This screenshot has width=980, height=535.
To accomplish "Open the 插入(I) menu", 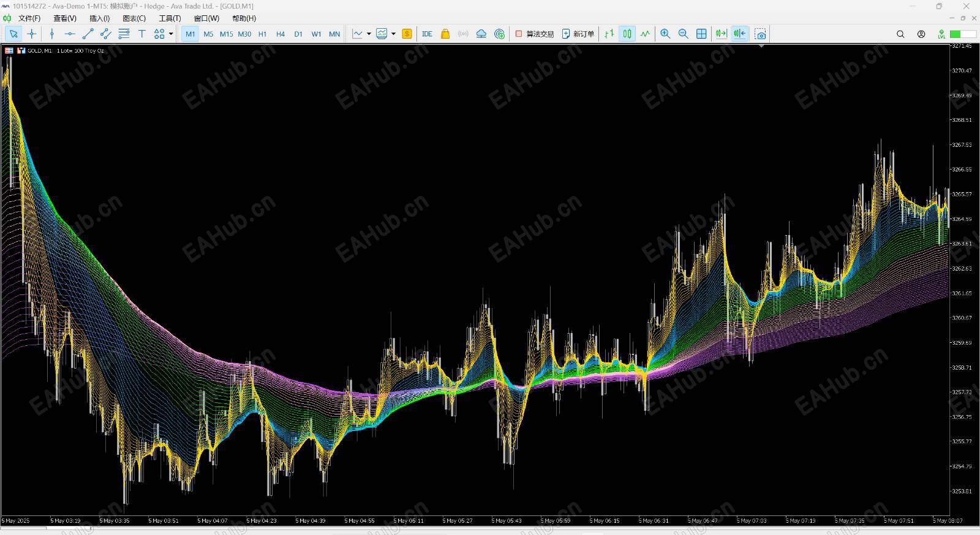I will (x=100, y=18).
